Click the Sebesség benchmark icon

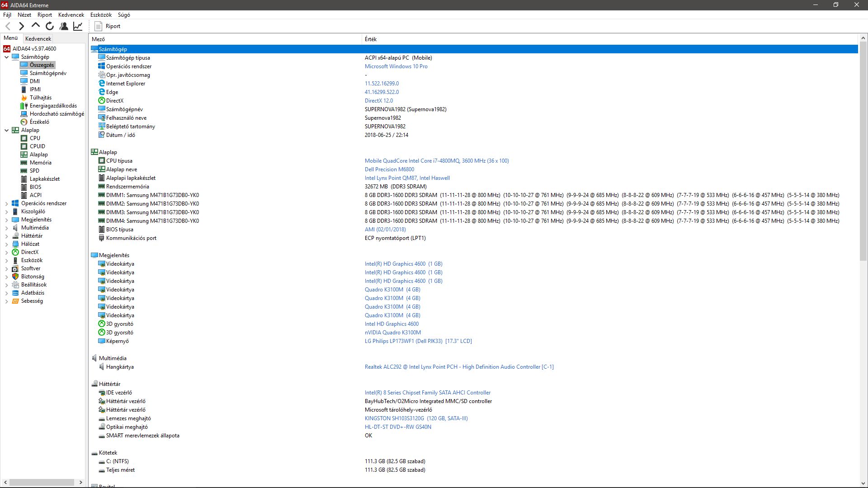click(15, 301)
